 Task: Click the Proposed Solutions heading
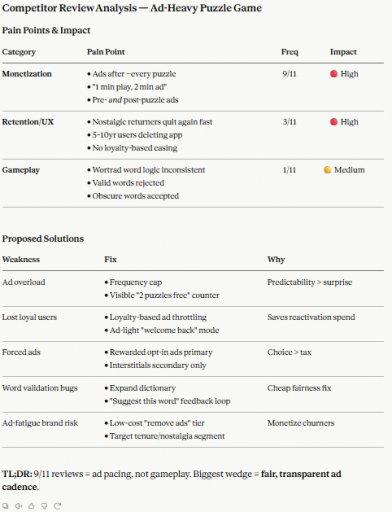(x=43, y=239)
